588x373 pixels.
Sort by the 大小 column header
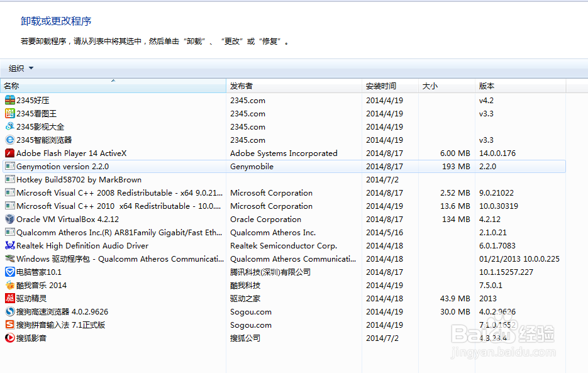pyautogui.click(x=447, y=86)
